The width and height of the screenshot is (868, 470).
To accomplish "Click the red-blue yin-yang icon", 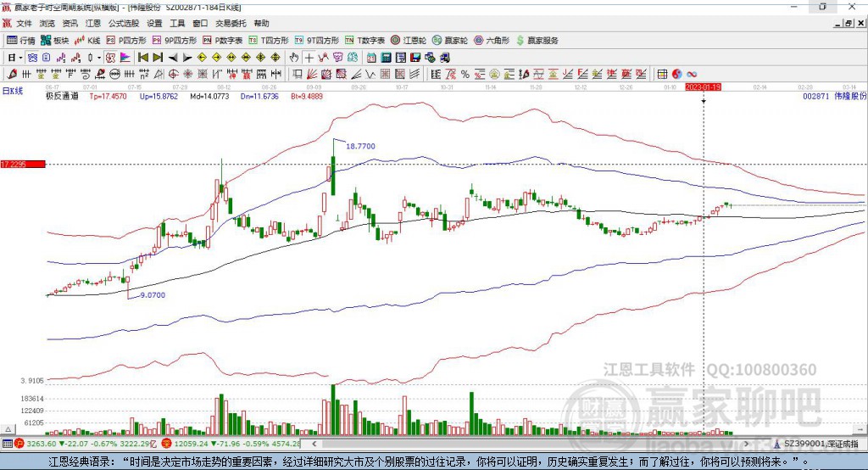I will pos(677,74).
